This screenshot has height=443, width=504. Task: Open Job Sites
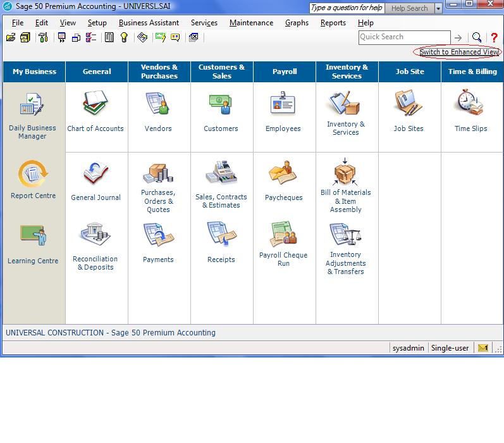[x=409, y=111]
